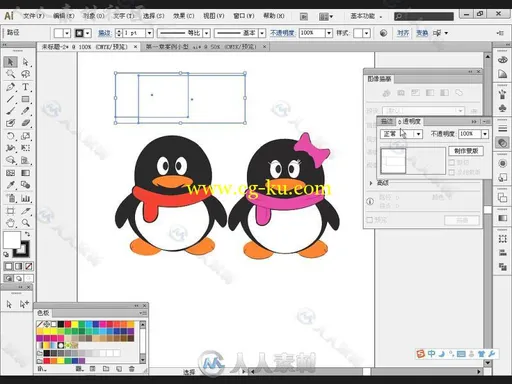Enable Draw Behind mode
The width and height of the screenshot is (512, 384).
pos(19,278)
